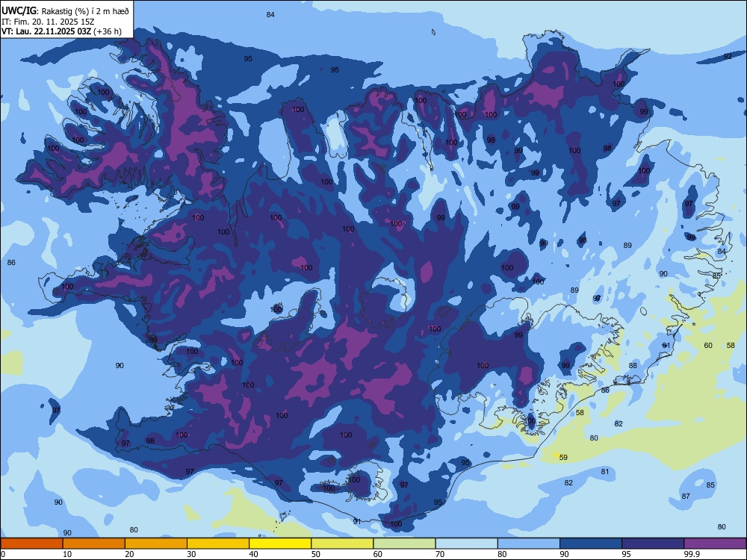Select the legend tick label 40
This screenshot has height=560, width=747.
coord(254,554)
